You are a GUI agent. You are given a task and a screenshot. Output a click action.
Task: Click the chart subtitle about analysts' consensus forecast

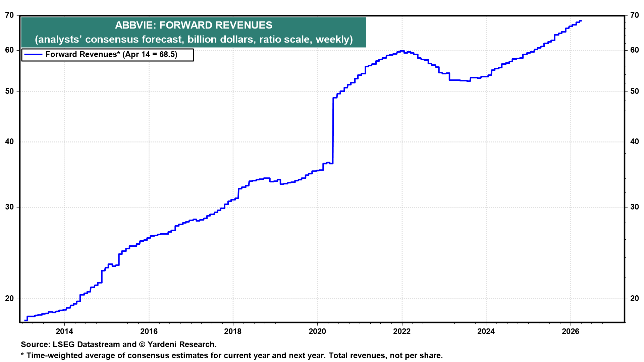tap(194, 40)
